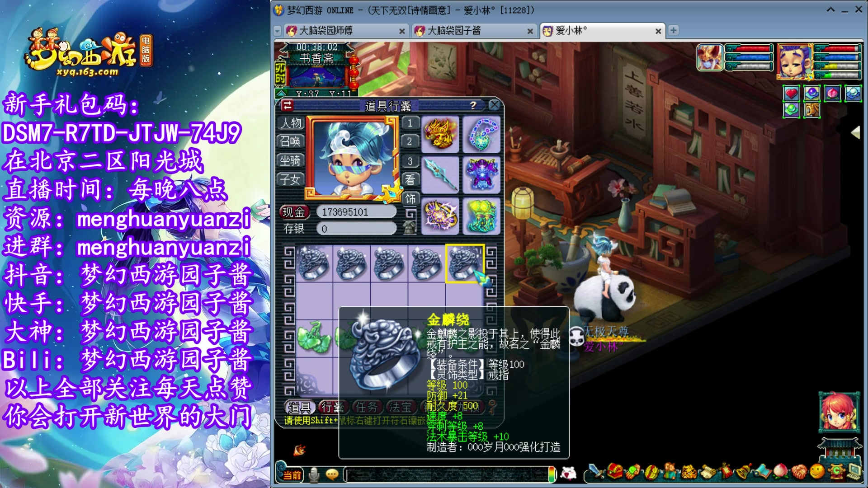Click the cash amount field 173695101

356,212
